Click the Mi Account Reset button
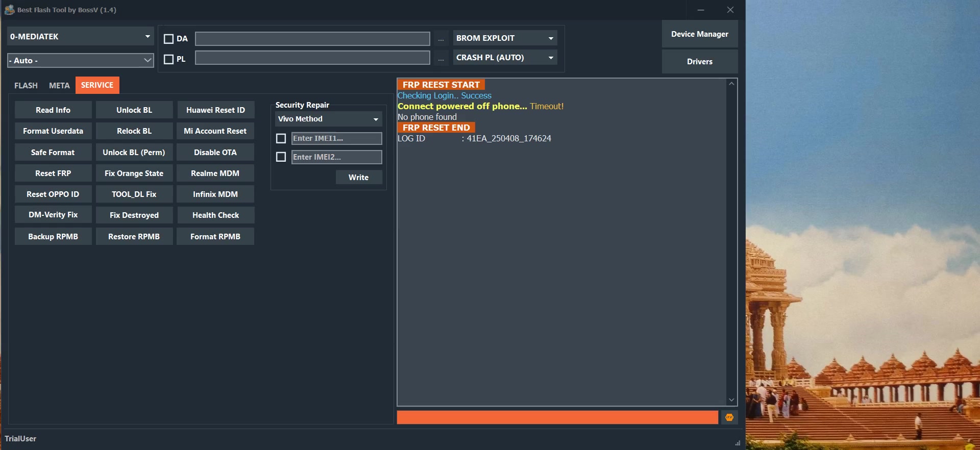 tap(215, 131)
